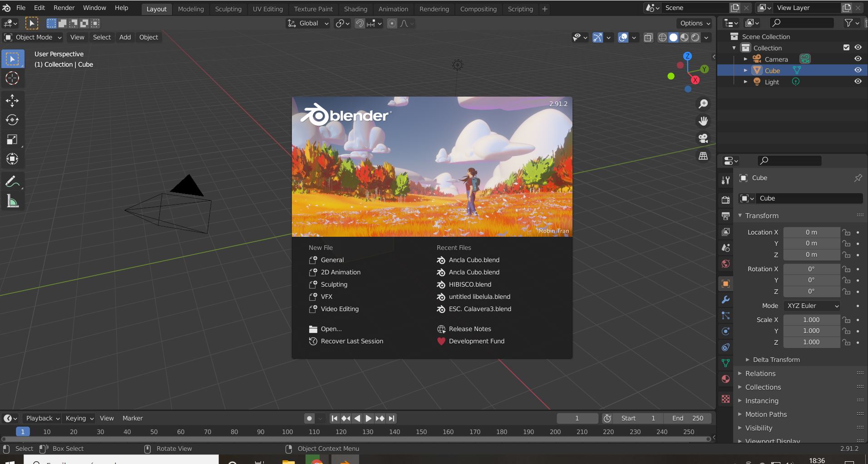Switch perspective/orthographic with the grid gizmo
The width and height of the screenshot is (868, 464).
click(703, 156)
